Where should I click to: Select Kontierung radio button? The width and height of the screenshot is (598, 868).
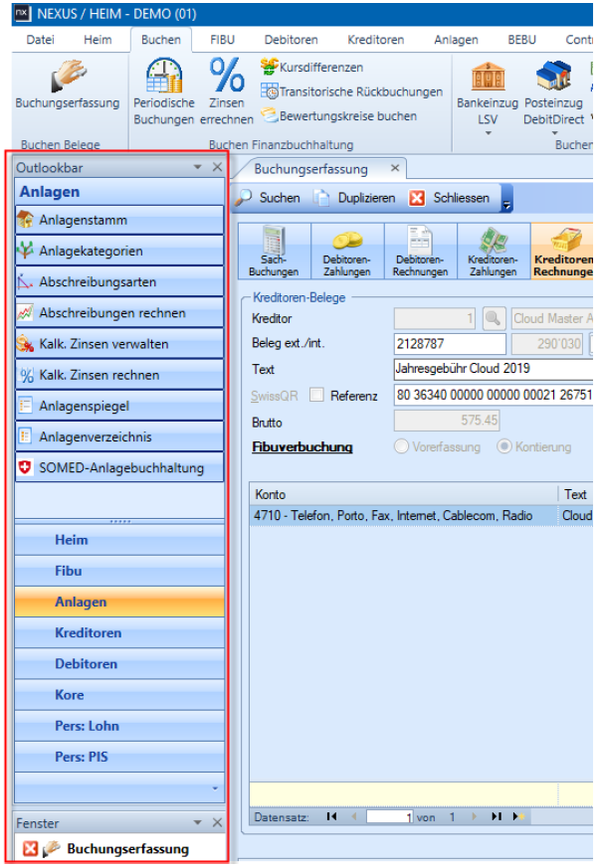503,446
